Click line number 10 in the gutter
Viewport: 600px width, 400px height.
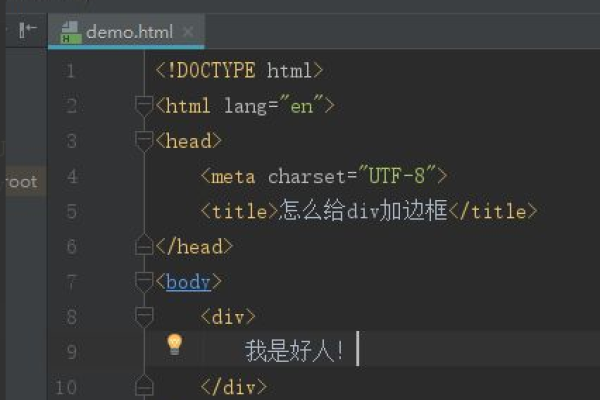pos(66,387)
